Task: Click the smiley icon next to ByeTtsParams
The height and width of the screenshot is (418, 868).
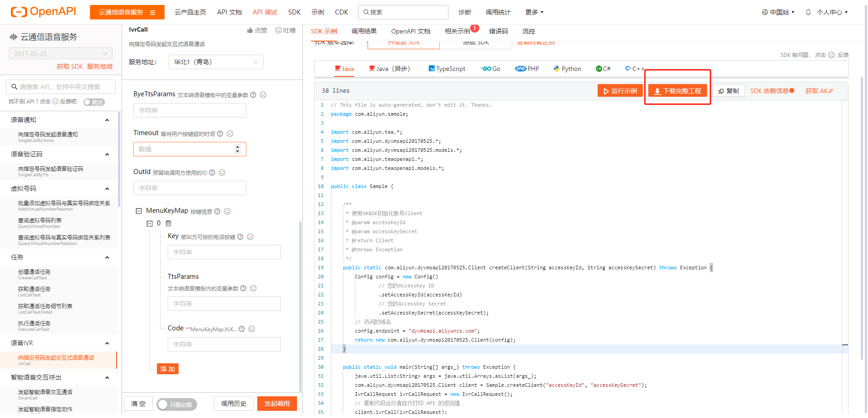Action: click(x=263, y=95)
